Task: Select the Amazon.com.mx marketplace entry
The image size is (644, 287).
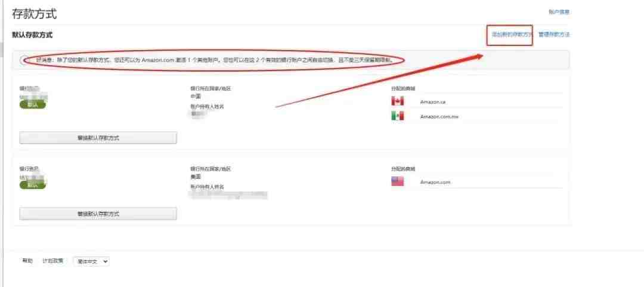Action: 439,117
